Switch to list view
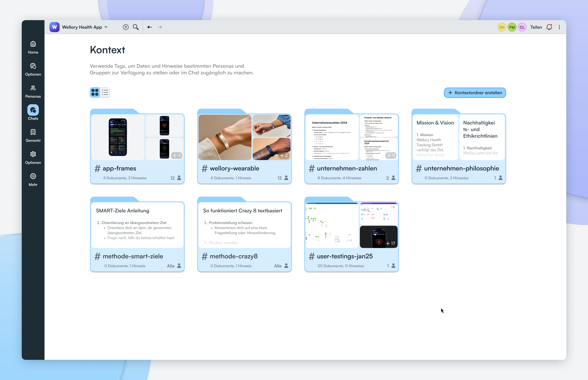 (105, 92)
